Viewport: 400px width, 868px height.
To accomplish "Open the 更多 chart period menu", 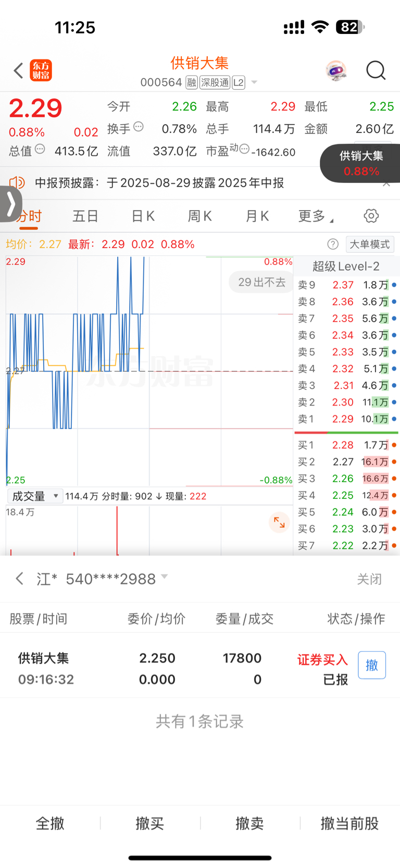I will click(x=316, y=216).
